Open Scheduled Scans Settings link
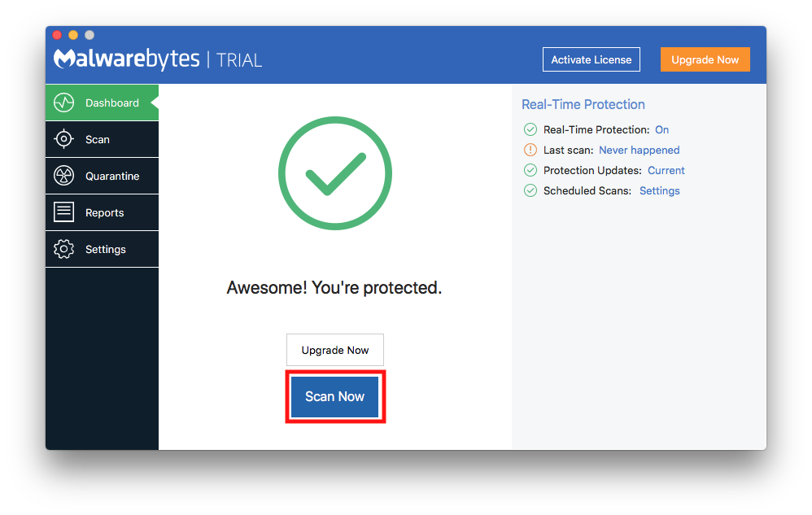Viewport: 812px width, 515px height. click(x=659, y=191)
